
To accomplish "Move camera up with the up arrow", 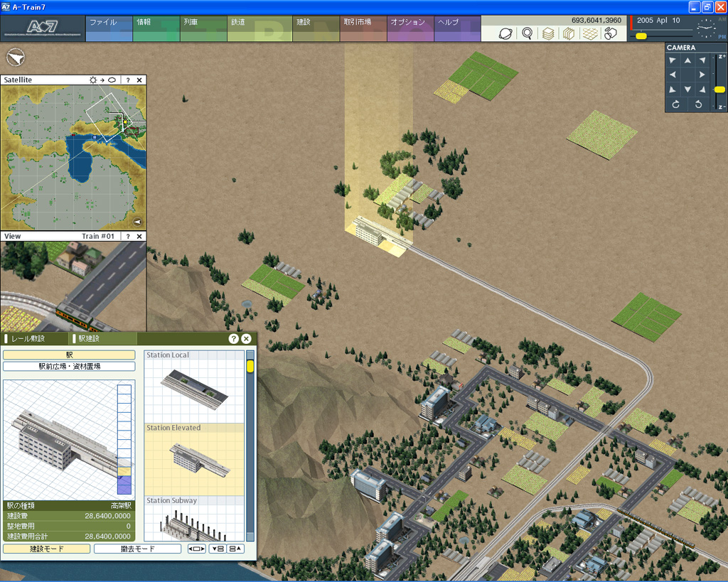I will click(687, 60).
